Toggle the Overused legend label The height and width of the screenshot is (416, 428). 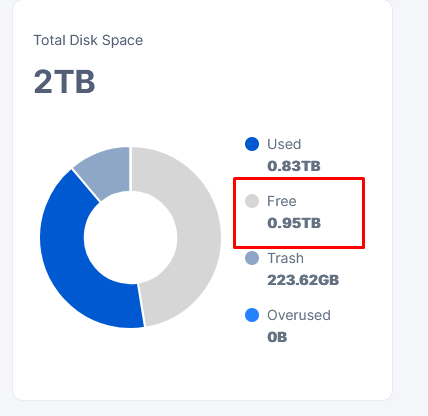(x=299, y=315)
